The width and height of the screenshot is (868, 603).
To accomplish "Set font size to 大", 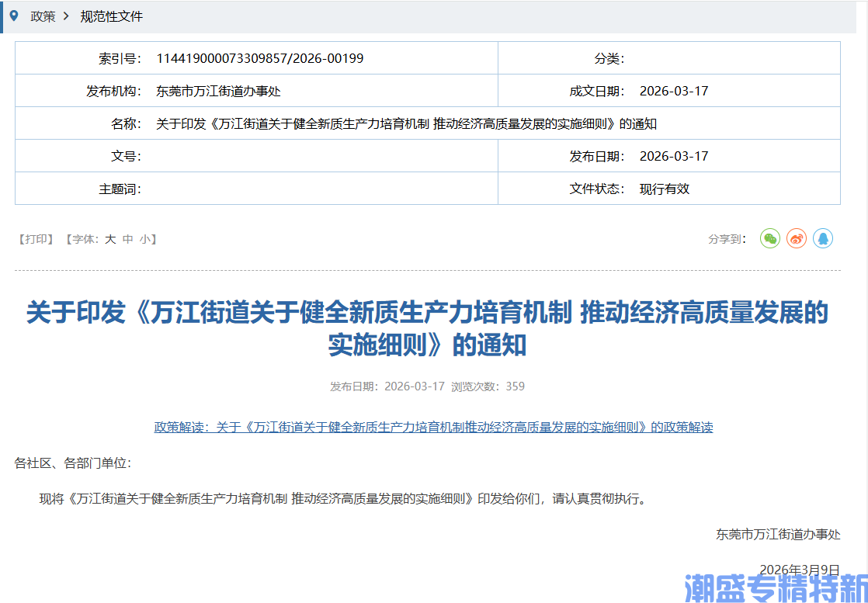I will pyautogui.click(x=111, y=240).
